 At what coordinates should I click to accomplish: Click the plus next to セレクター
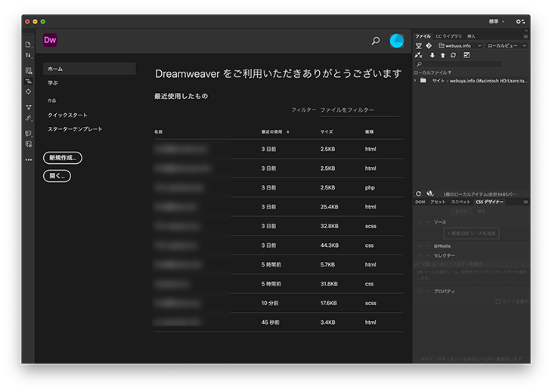[419, 255]
